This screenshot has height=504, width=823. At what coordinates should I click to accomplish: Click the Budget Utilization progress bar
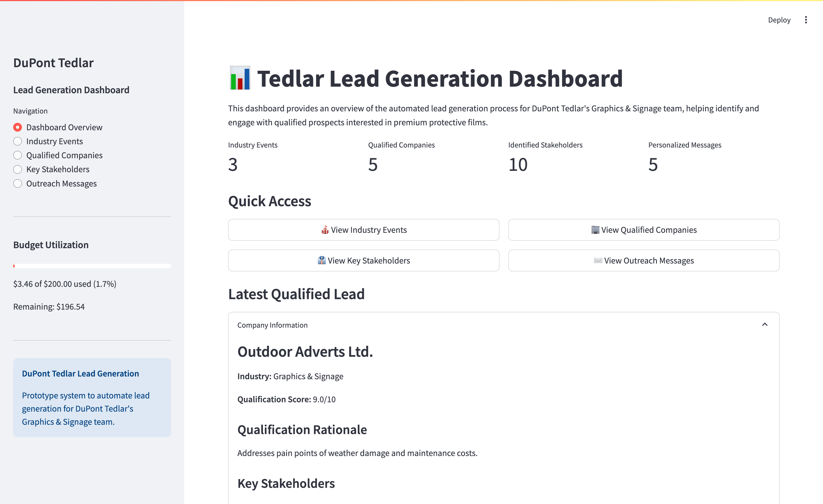point(92,266)
